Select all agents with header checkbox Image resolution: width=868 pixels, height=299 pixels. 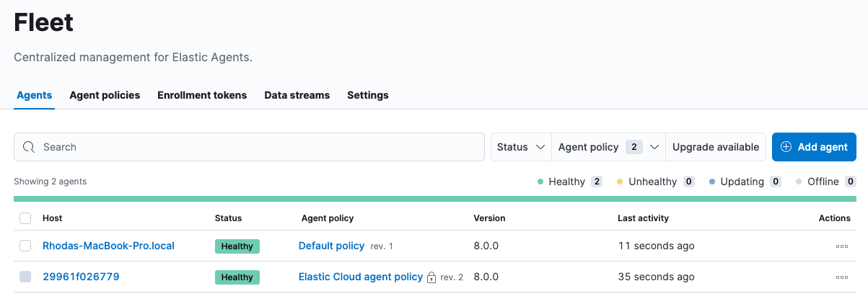25,218
